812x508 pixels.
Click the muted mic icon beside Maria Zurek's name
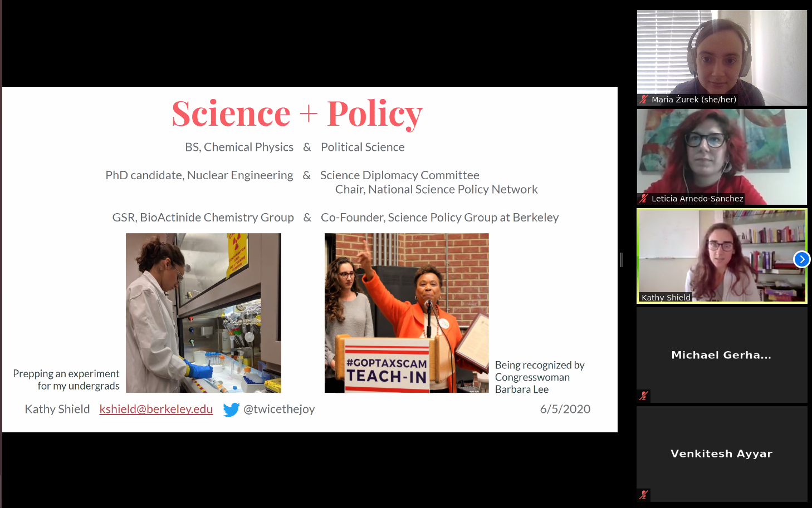click(644, 100)
